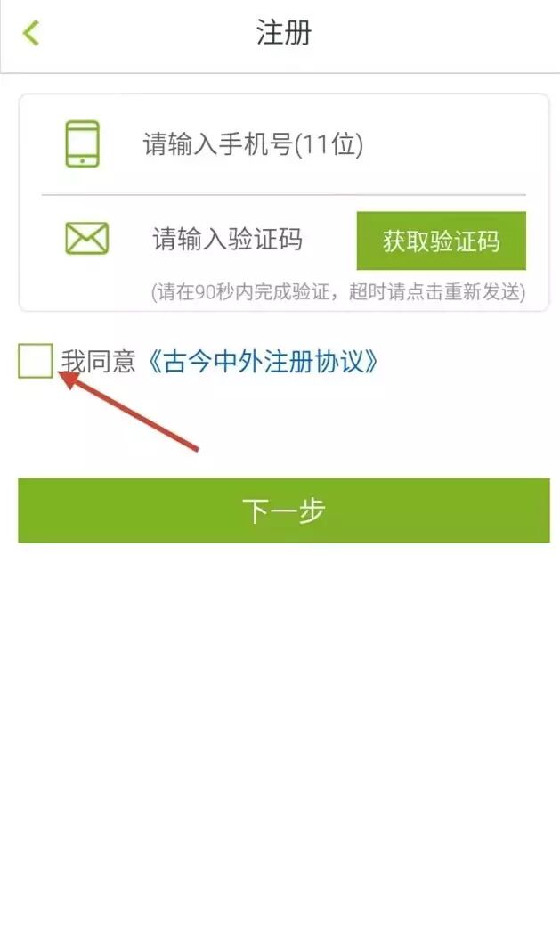Click the 注册 page title
The height and width of the screenshot is (948, 560).
(283, 33)
